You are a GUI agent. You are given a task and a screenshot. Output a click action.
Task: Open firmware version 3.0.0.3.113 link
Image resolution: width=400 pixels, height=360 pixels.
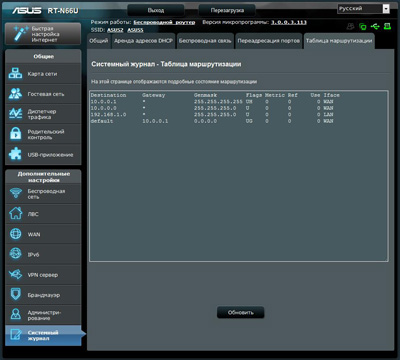coord(289,22)
